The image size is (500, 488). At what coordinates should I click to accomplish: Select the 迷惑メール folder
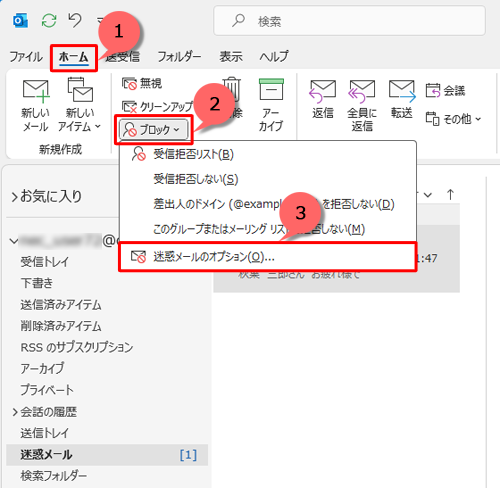pos(107,455)
